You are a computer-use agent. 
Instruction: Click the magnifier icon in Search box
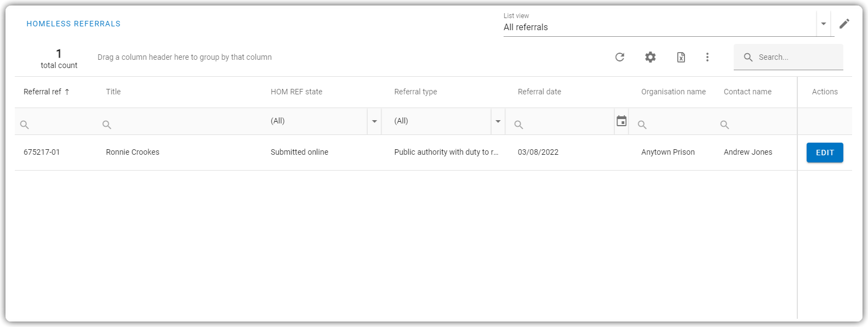point(748,57)
